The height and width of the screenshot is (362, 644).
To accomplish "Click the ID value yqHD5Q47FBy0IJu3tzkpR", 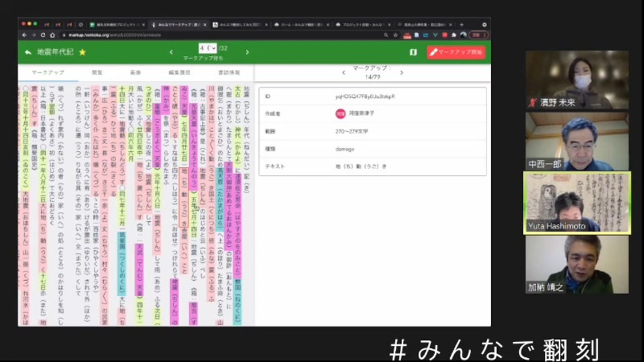I will (365, 97).
